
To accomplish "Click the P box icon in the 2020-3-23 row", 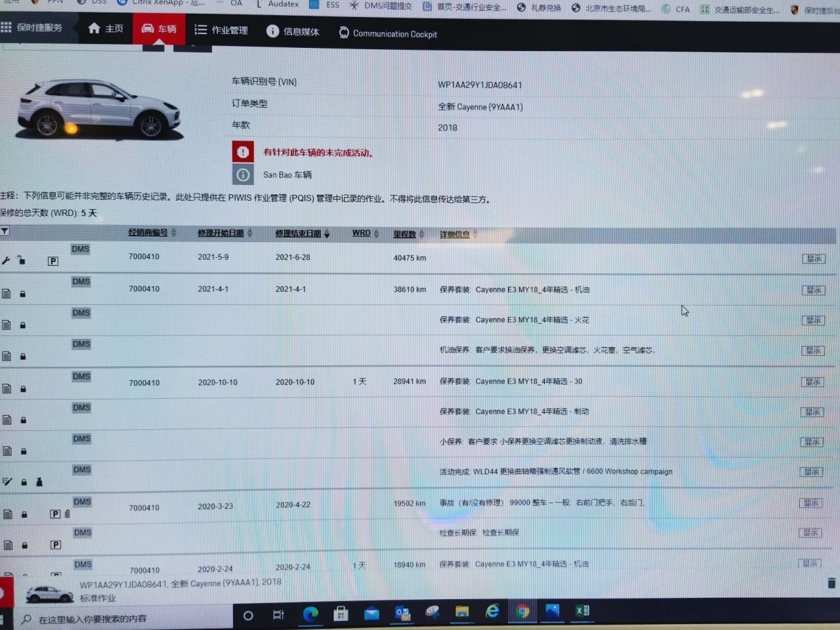I will (55, 514).
